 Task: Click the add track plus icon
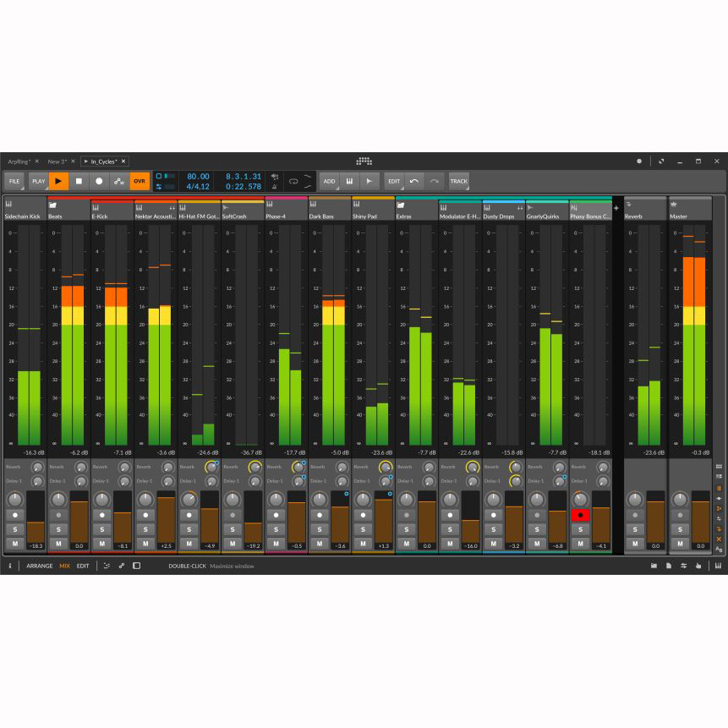[616, 208]
